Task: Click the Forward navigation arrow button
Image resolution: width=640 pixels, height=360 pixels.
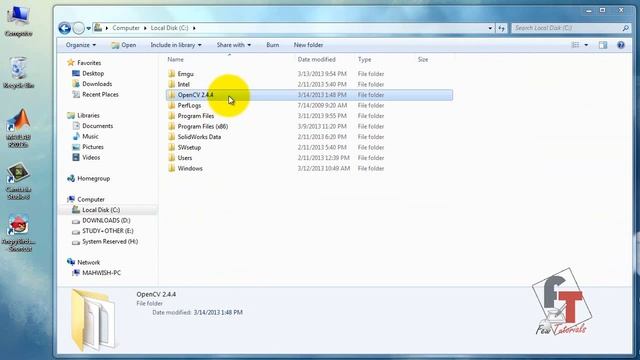Action: coord(78,28)
